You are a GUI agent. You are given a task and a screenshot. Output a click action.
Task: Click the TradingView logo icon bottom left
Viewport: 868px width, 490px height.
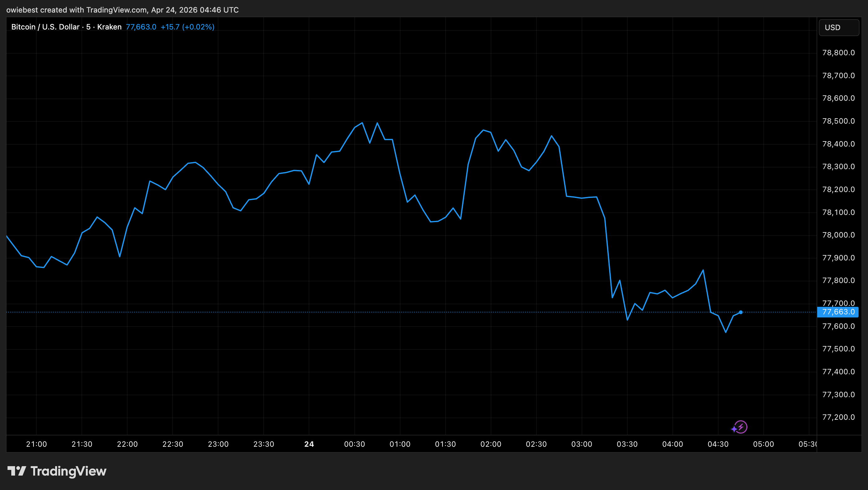[18, 471]
